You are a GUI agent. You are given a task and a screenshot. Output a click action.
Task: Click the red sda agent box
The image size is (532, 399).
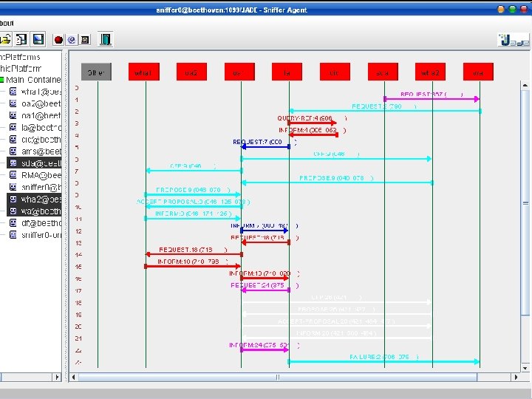pyautogui.click(x=383, y=72)
